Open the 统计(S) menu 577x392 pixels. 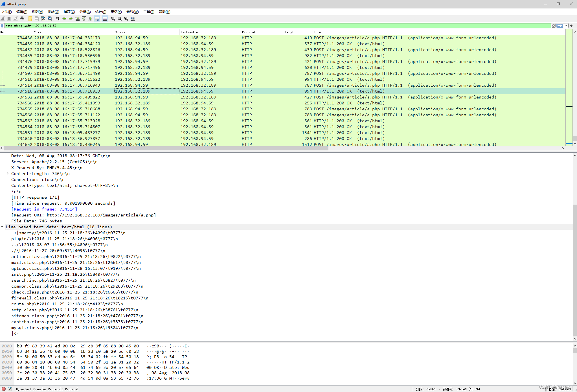tap(101, 12)
